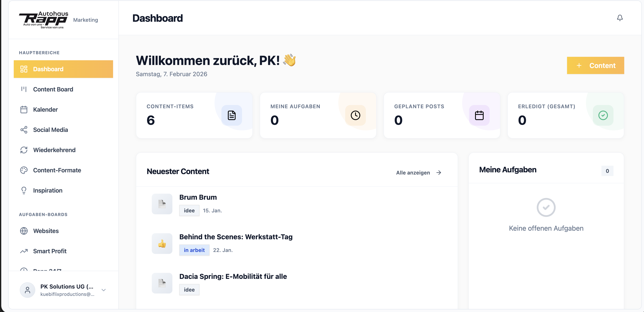This screenshot has height=312, width=644.
Task: Click the '+ Content' button
Action: pos(595,65)
